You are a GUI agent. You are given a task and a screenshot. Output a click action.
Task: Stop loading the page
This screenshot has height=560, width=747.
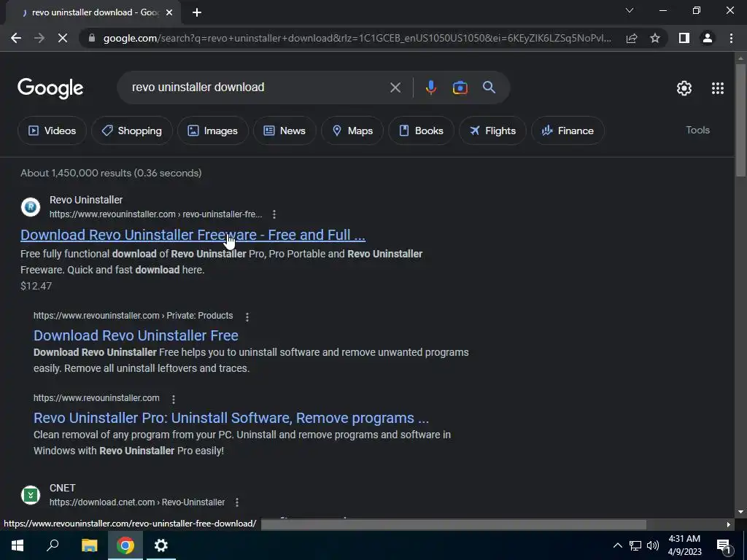click(63, 38)
